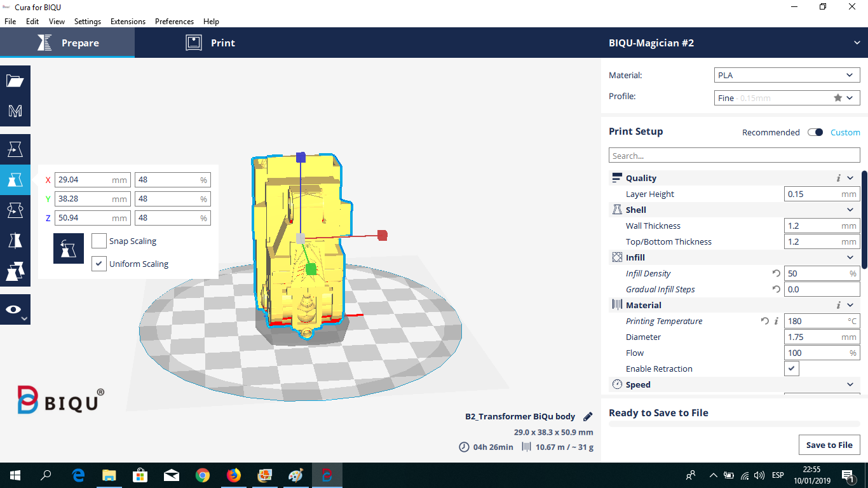The width and height of the screenshot is (868, 488).
Task: Open the Per Model Settings tool
Action: 15,271
